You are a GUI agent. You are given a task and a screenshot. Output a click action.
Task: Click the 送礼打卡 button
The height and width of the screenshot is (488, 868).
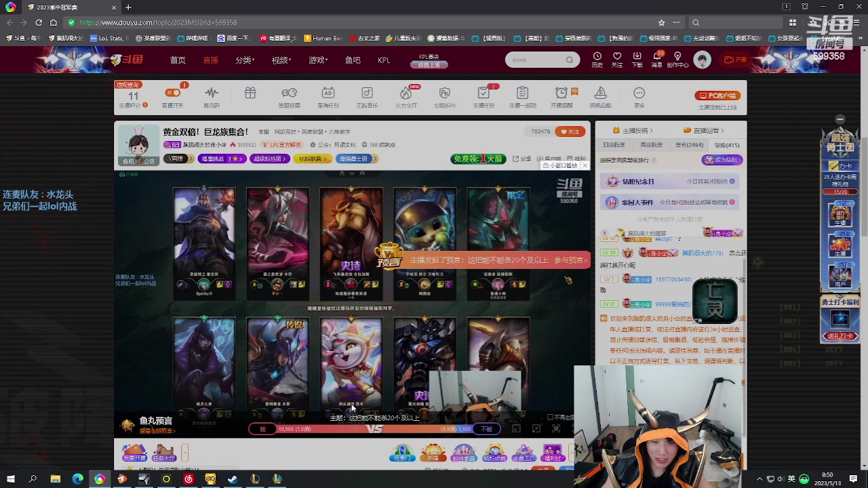pyautogui.click(x=840, y=336)
